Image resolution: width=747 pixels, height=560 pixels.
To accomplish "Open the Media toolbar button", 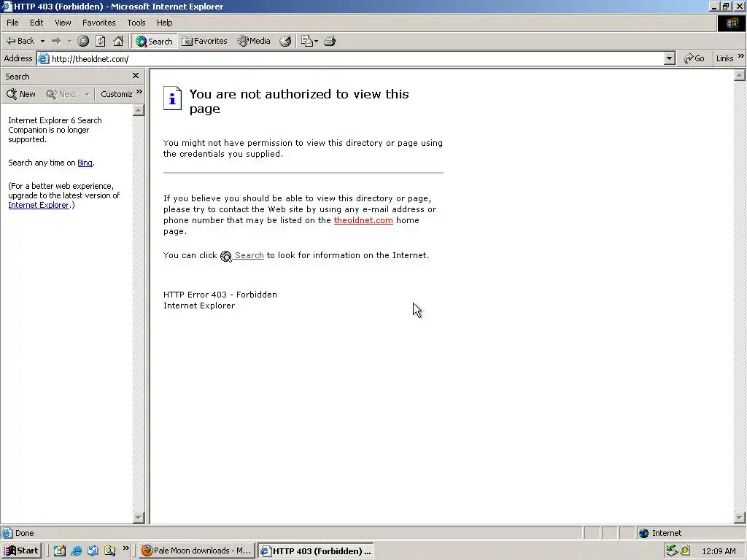I will 255,41.
